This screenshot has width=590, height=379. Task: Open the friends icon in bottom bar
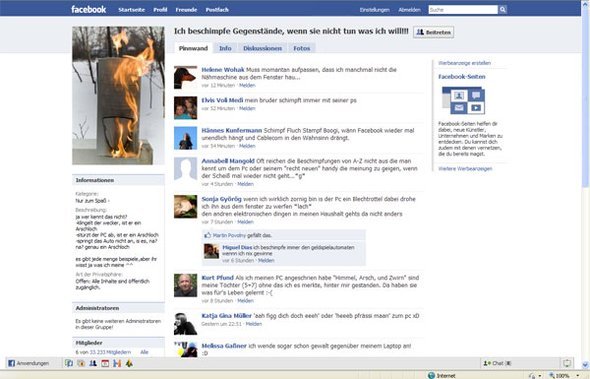(x=93, y=363)
